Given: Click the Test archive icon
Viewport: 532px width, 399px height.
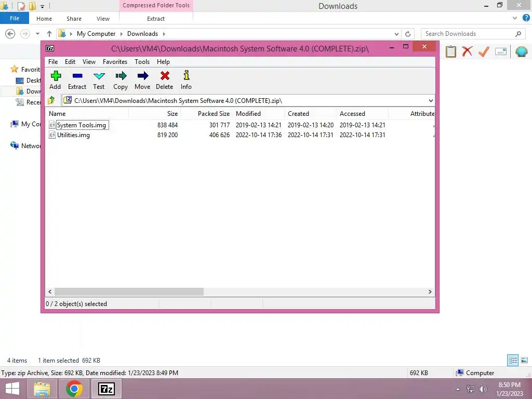Looking at the screenshot, I should 99,76.
